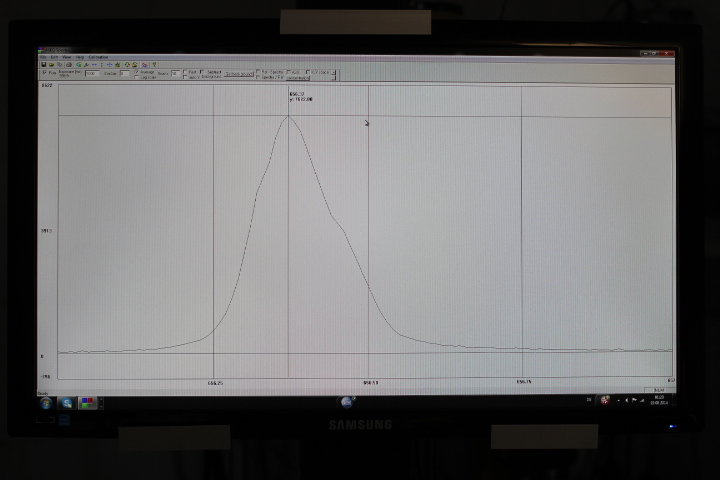Click the Scans number input field
This screenshot has height=480, width=720.
pyautogui.click(x=176, y=74)
